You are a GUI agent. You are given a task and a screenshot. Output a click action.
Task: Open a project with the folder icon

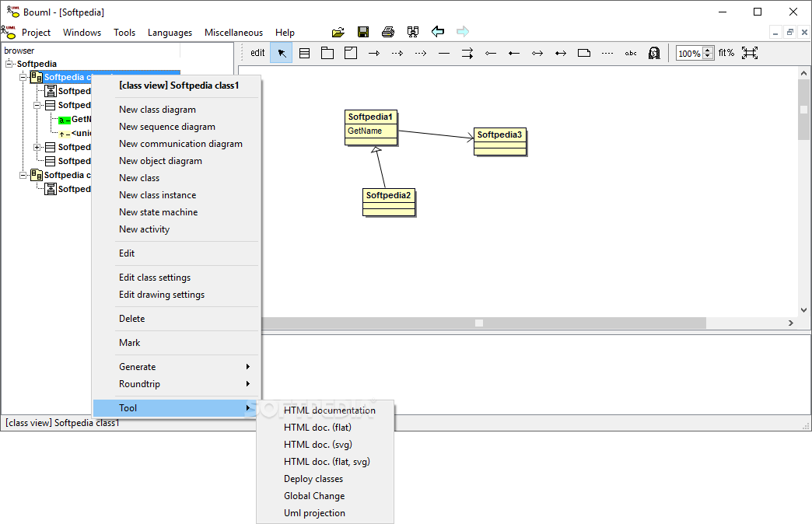(x=338, y=32)
